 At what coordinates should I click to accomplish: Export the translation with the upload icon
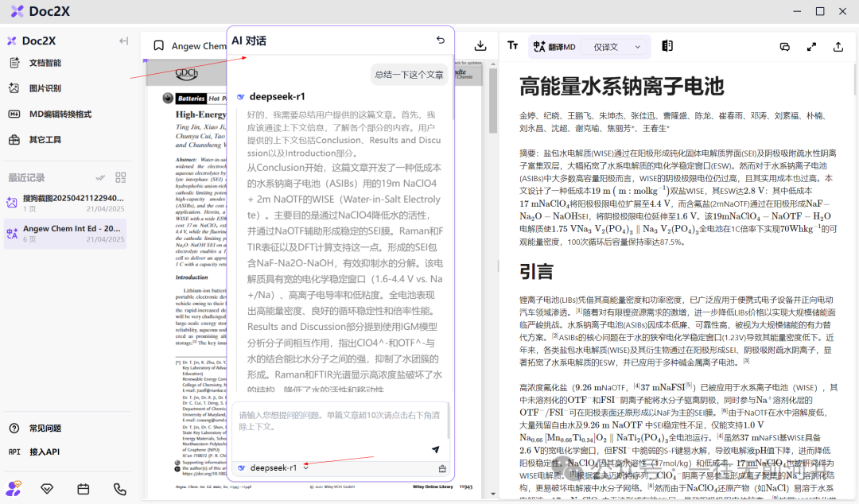click(838, 47)
